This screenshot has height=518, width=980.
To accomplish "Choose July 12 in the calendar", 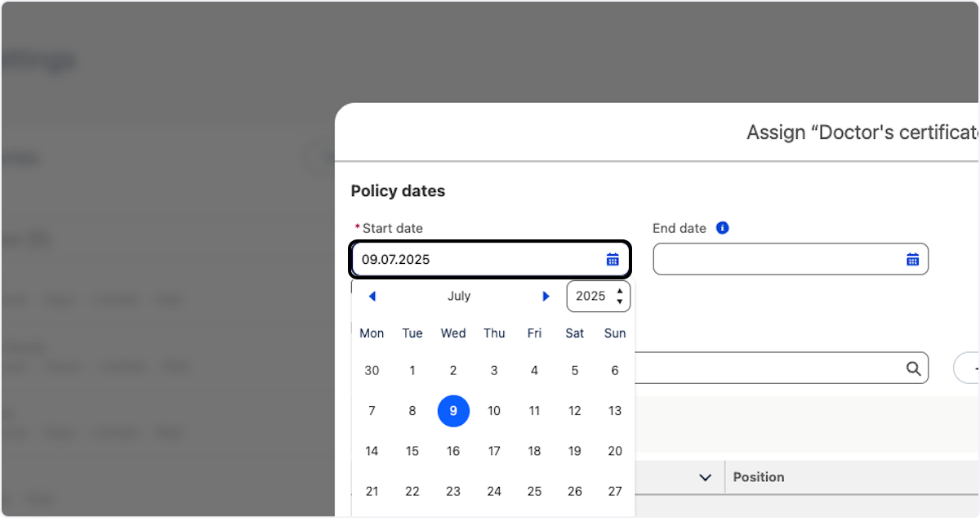I will pos(575,411).
